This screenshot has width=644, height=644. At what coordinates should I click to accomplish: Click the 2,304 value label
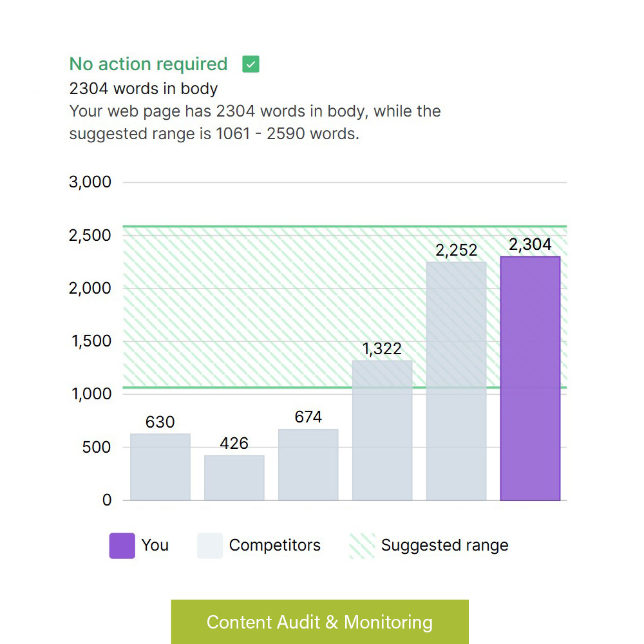point(530,245)
